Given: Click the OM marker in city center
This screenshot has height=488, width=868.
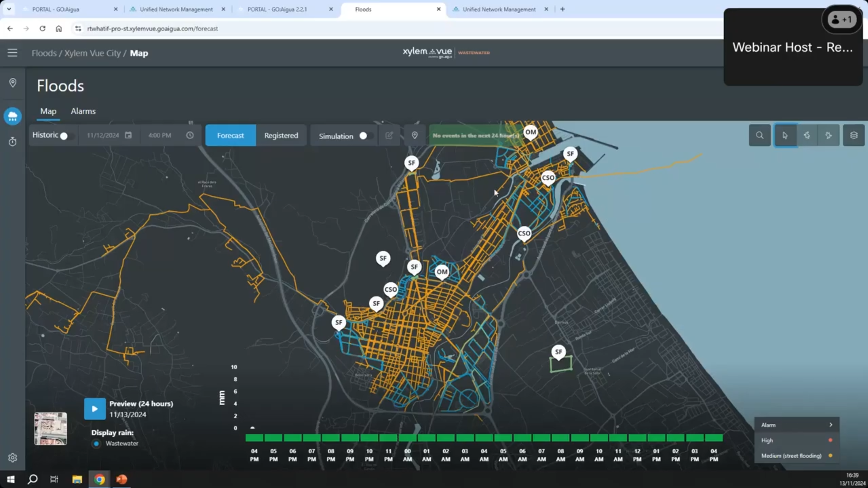Looking at the screenshot, I should point(442,272).
